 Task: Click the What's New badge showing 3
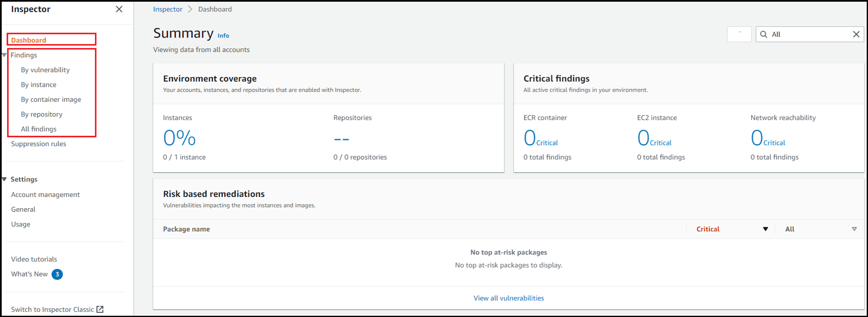point(57,274)
